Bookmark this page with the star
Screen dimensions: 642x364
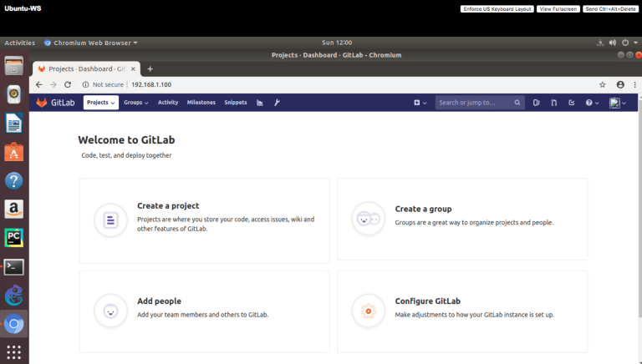tap(602, 84)
